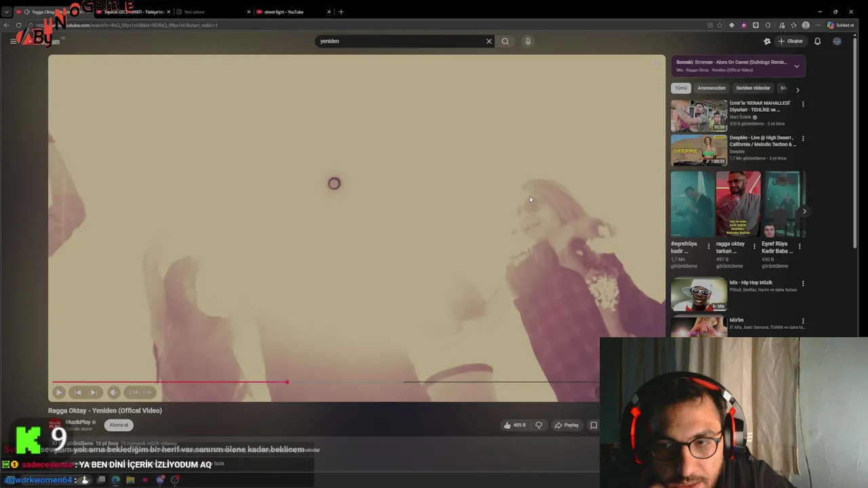The width and height of the screenshot is (868, 488).
Task: Advance the Shorts shelf with arrow
Action: tap(804, 211)
